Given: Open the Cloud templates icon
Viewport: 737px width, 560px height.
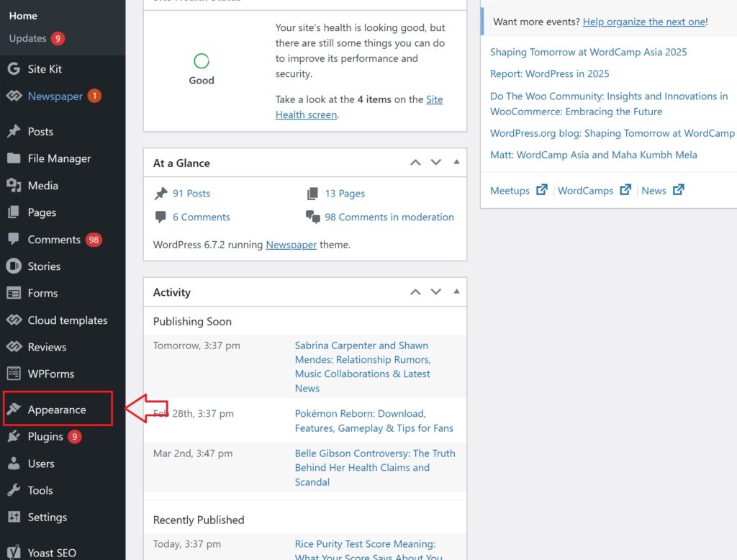Looking at the screenshot, I should click(x=14, y=320).
